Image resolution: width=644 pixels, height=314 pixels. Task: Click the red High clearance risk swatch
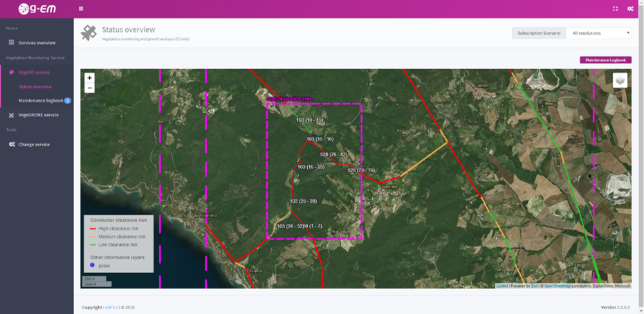[94, 228]
